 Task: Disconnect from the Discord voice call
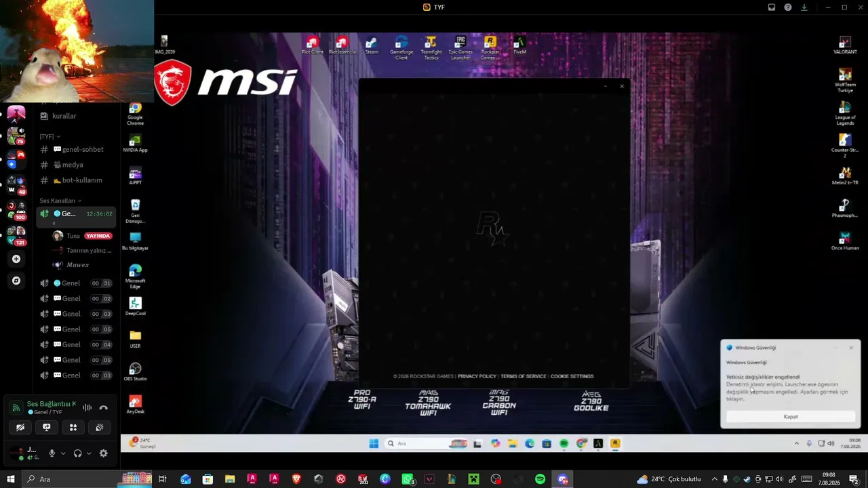click(x=103, y=407)
